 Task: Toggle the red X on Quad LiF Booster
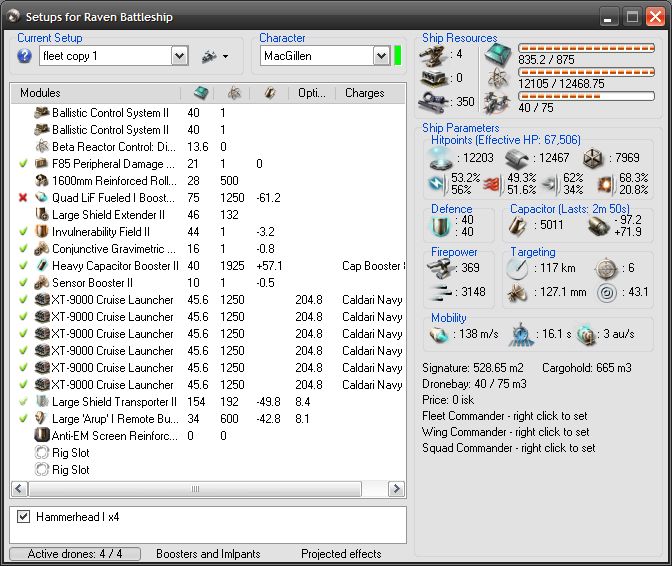click(x=22, y=198)
